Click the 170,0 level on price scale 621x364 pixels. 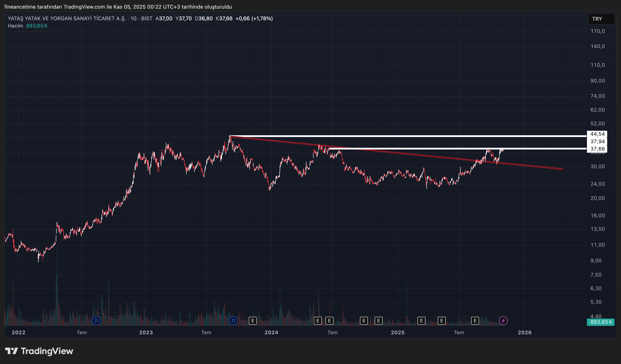597,31
